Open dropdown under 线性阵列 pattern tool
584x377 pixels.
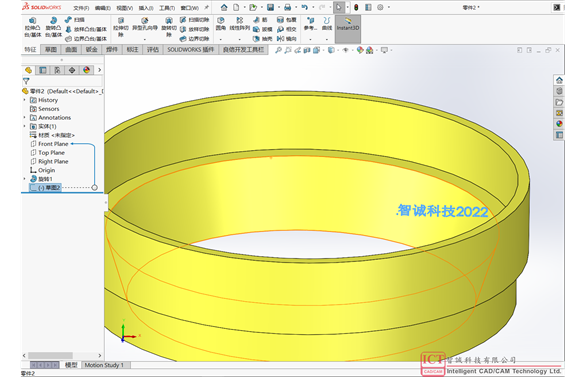(x=239, y=39)
